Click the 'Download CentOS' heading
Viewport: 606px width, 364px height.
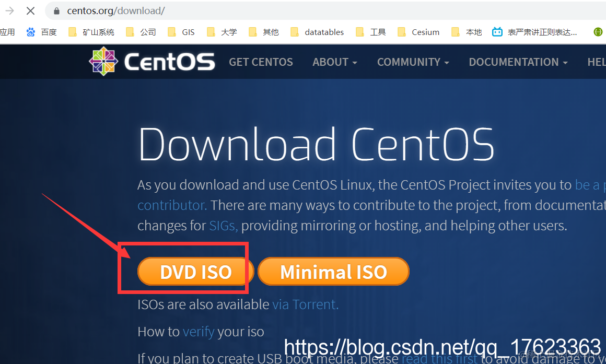click(x=316, y=145)
